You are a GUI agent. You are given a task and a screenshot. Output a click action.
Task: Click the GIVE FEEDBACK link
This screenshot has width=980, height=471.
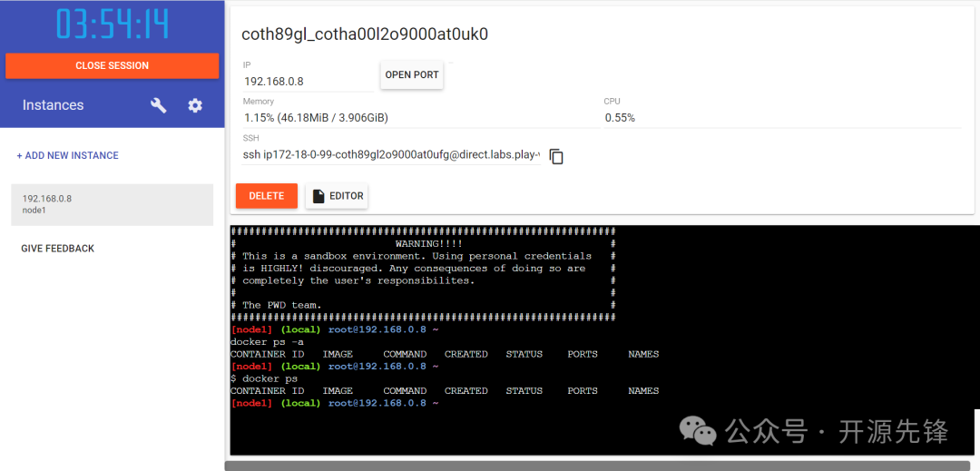[x=57, y=248]
